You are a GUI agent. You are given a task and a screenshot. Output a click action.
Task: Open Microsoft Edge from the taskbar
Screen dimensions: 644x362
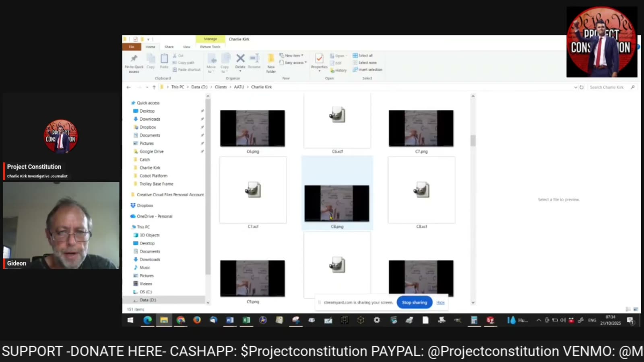pos(148,320)
